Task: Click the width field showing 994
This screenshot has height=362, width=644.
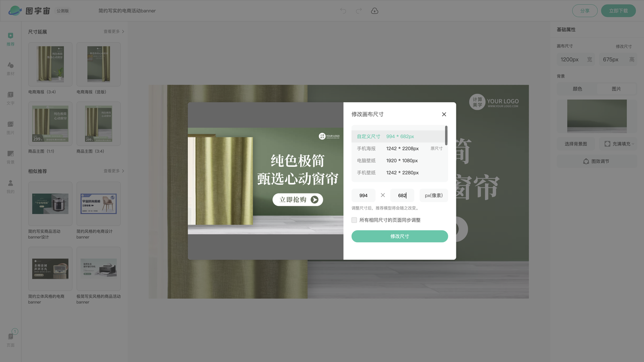Action: [x=364, y=196]
